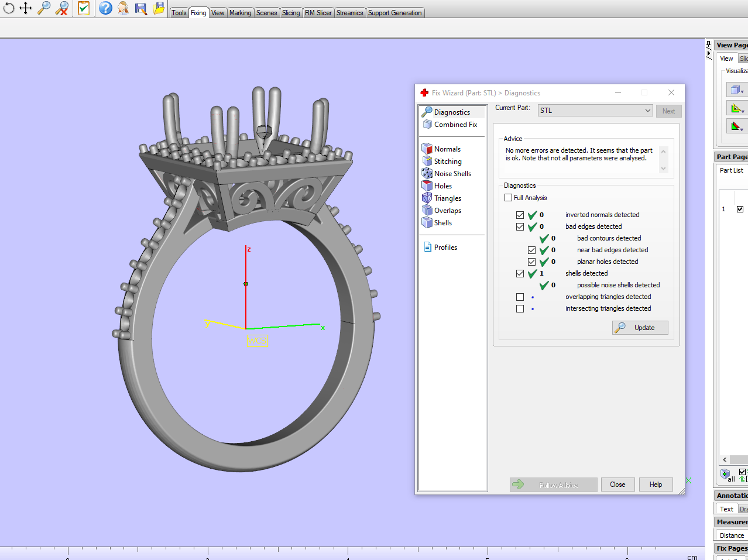Click the Update button
This screenshot has width=748, height=560.
click(640, 328)
